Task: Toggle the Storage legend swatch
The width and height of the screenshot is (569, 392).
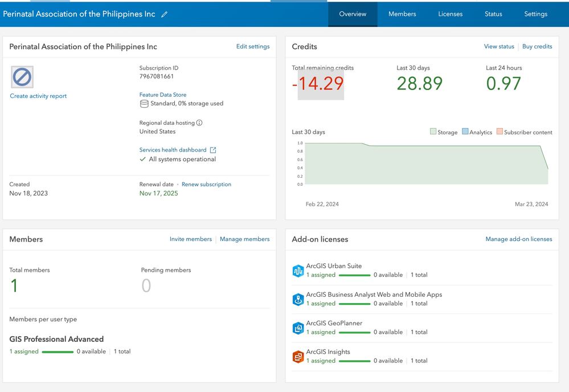Action: (433, 132)
